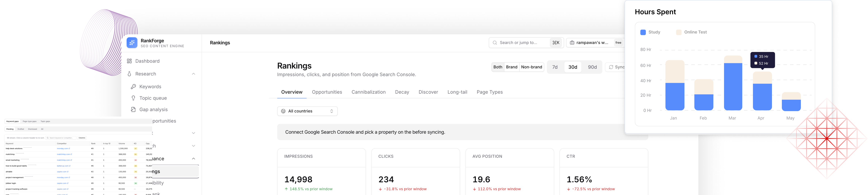Click the 14,998 impressions value
868x195 pixels.
point(298,180)
